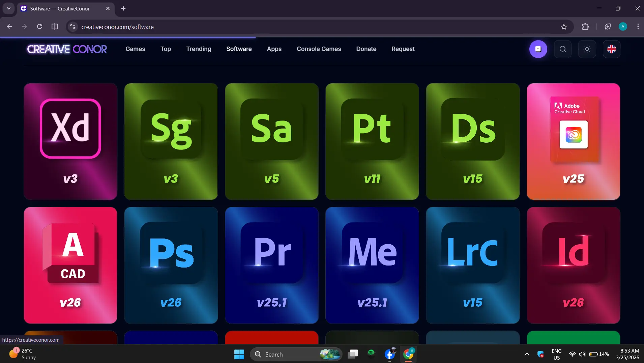Open the Photoshop (Ps) v26 card
This screenshot has height=363, width=644.
point(171,265)
